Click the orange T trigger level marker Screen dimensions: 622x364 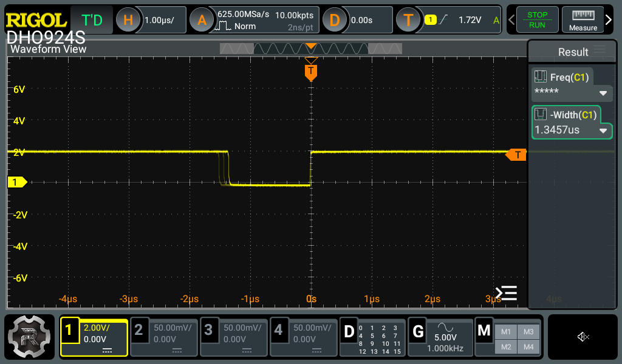[516, 155]
